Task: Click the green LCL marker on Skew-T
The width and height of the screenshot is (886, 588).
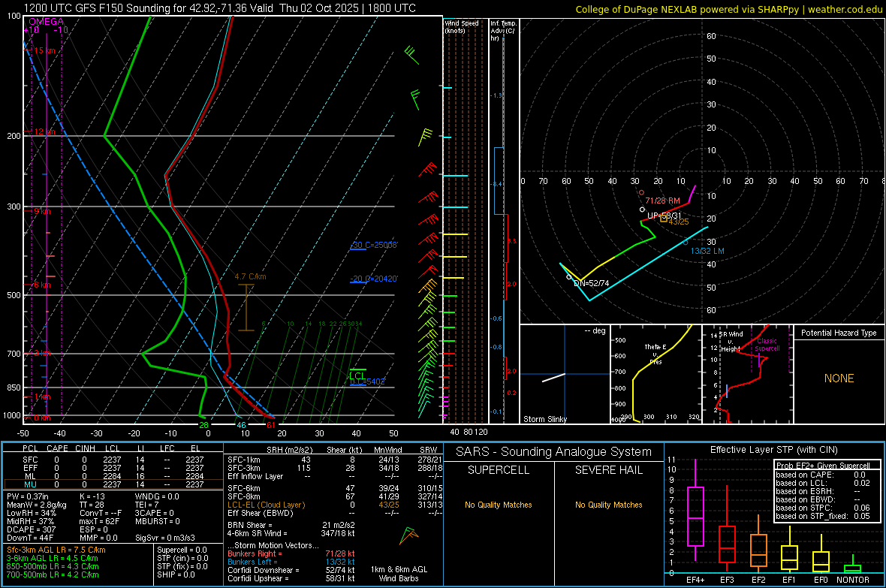Action: point(357,373)
